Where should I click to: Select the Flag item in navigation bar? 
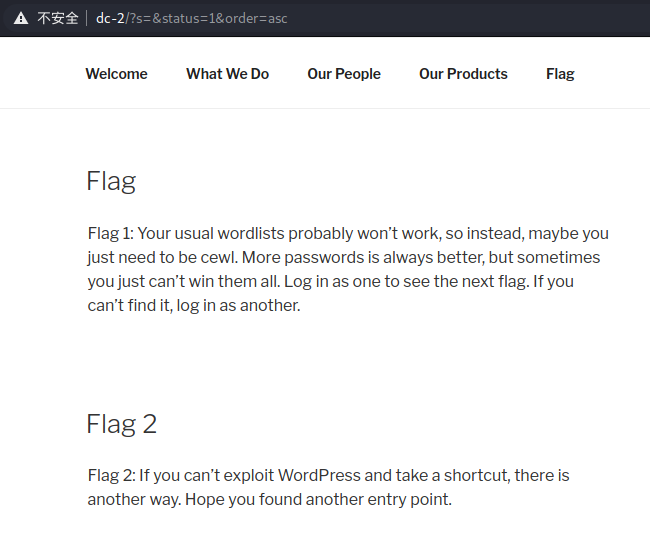coord(560,74)
